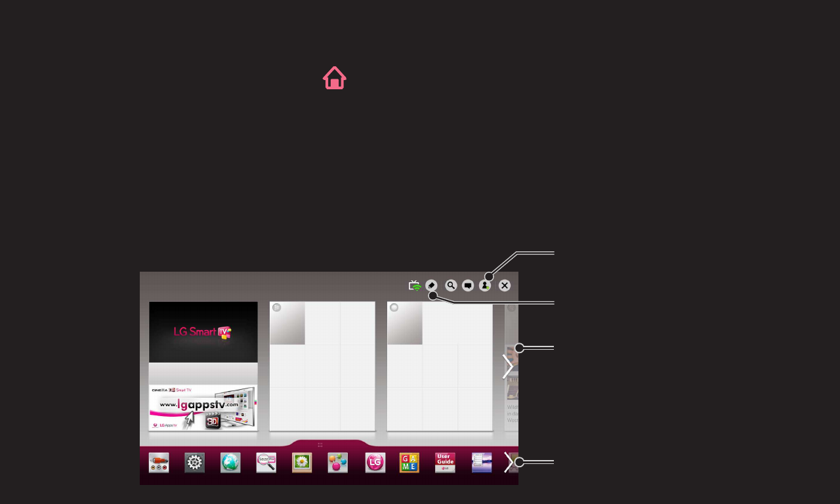Click the TV network status indicator
The width and height of the screenshot is (840, 504).
[x=415, y=285]
